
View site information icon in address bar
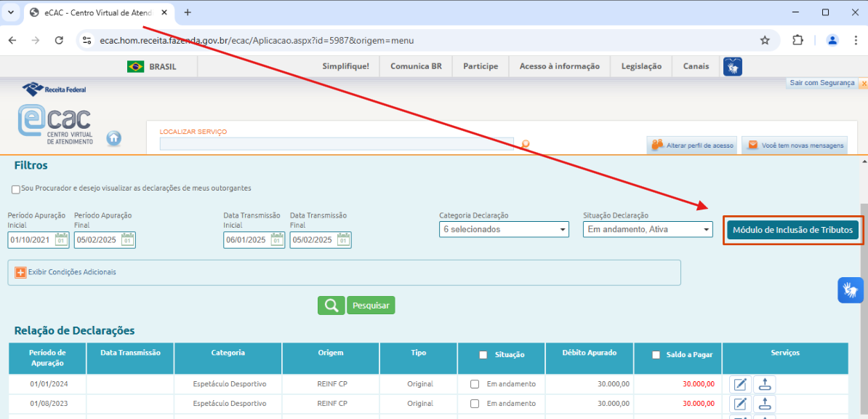click(87, 41)
